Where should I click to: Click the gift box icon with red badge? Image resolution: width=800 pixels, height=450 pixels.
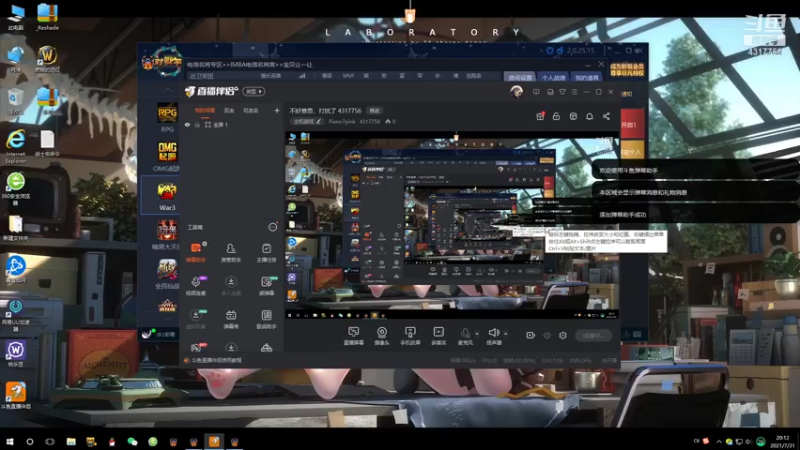540,116
